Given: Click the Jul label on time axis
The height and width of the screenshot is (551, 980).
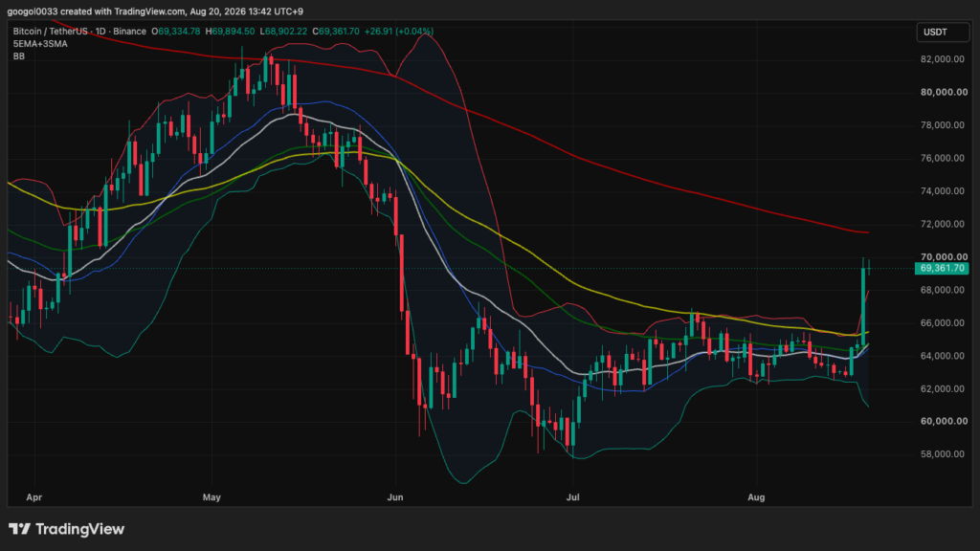Looking at the screenshot, I should tap(572, 497).
